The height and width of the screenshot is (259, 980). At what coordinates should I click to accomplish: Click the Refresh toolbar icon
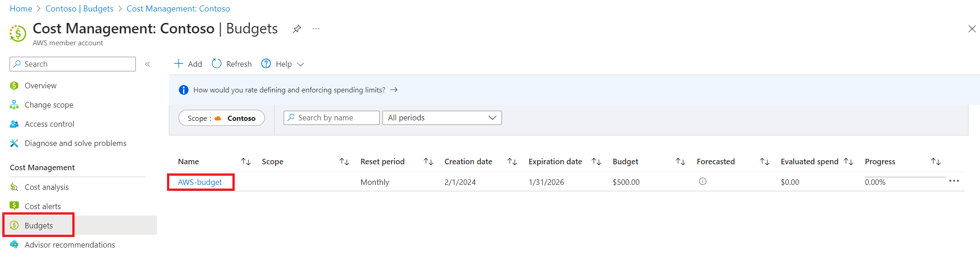(216, 64)
